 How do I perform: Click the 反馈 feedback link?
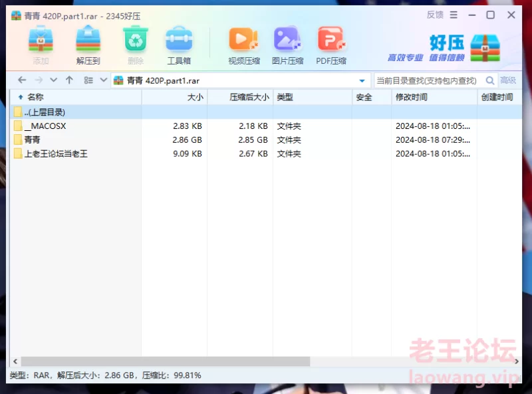click(x=435, y=15)
